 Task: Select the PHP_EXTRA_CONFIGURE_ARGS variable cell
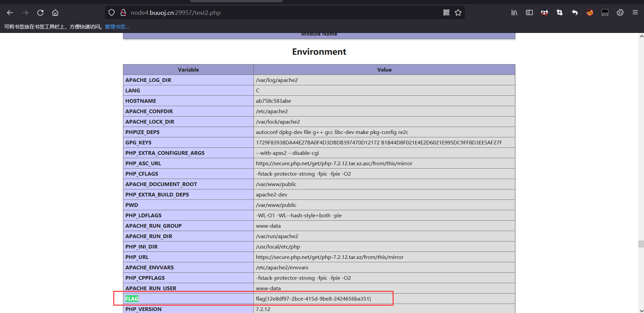pos(188,153)
